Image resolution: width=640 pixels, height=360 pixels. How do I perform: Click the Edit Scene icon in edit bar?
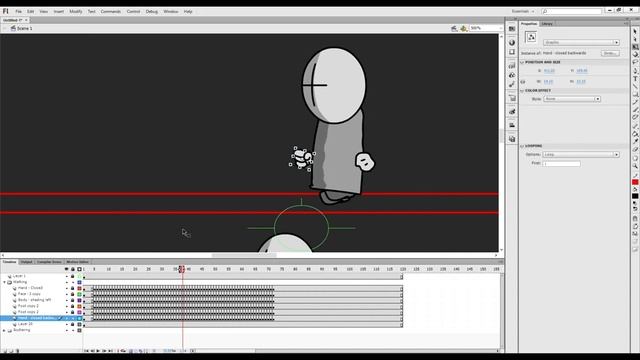click(454, 28)
